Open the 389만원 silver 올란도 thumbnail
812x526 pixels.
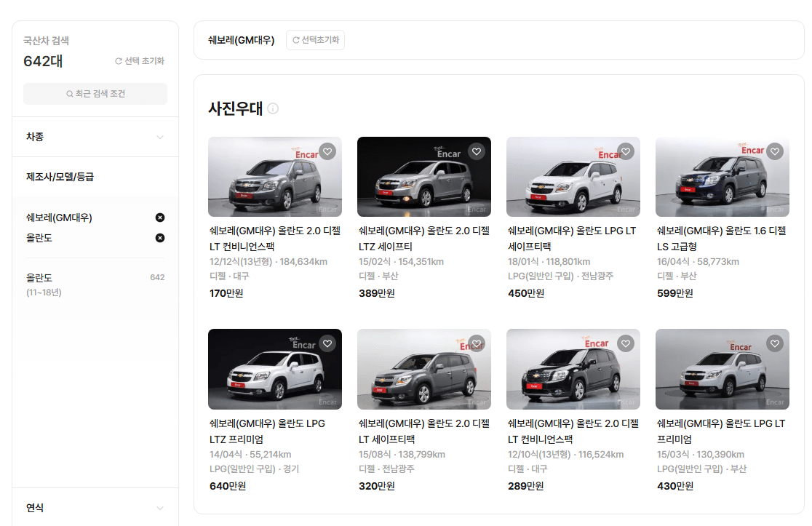(x=424, y=177)
